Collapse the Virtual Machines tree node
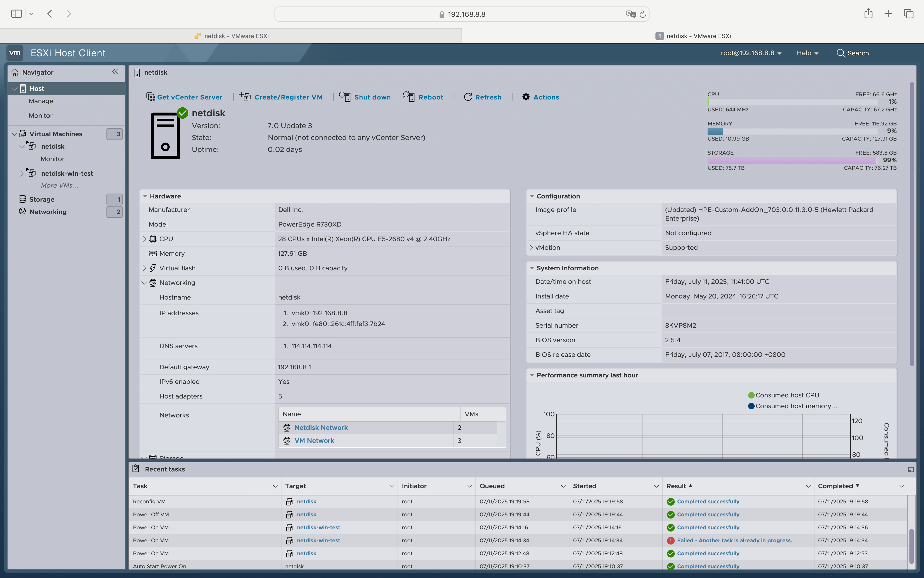This screenshot has height=578, width=924. pos(15,134)
